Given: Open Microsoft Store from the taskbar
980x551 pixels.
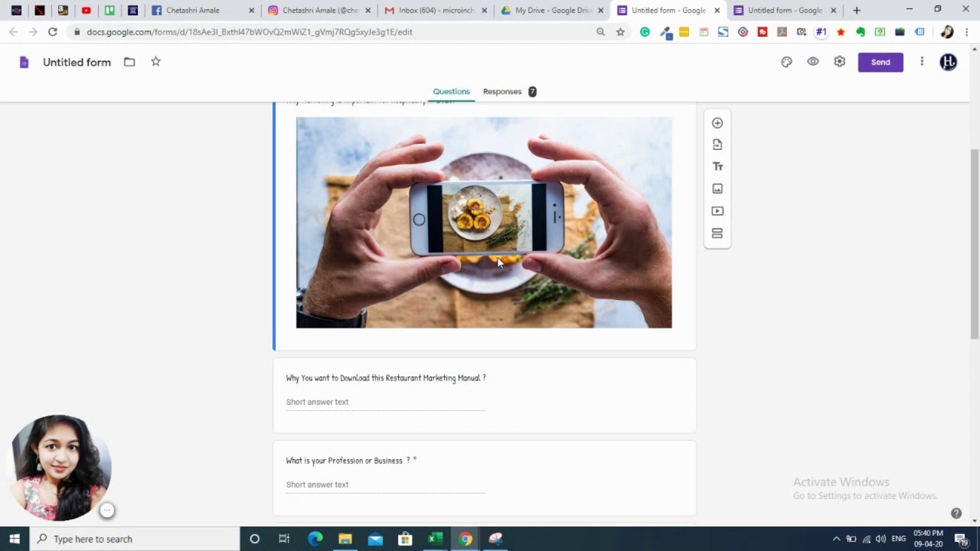Looking at the screenshot, I should 405,539.
